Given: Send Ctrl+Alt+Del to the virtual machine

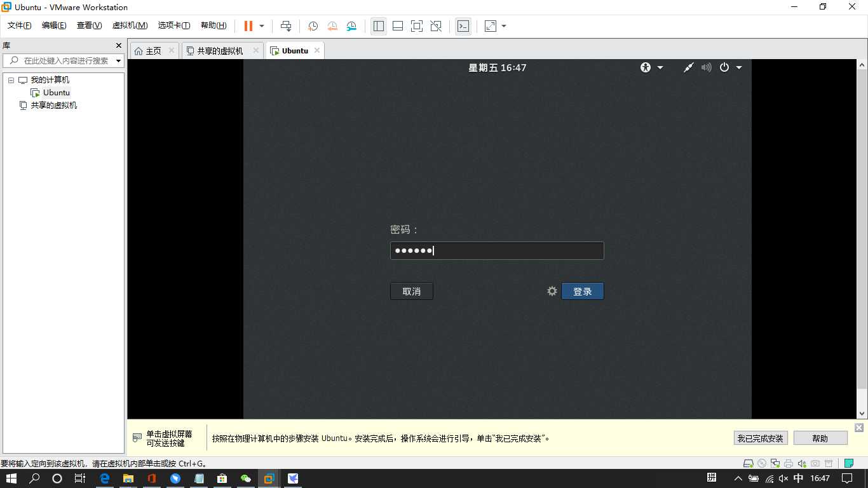Looking at the screenshot, I should coord(286,26).
